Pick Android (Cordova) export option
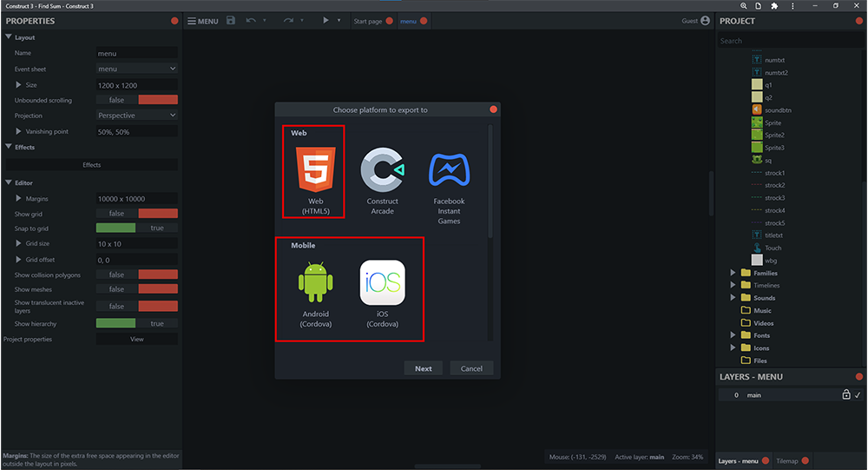Image resolution: width=868 pixels, height=470 pixels. [316, 295]
